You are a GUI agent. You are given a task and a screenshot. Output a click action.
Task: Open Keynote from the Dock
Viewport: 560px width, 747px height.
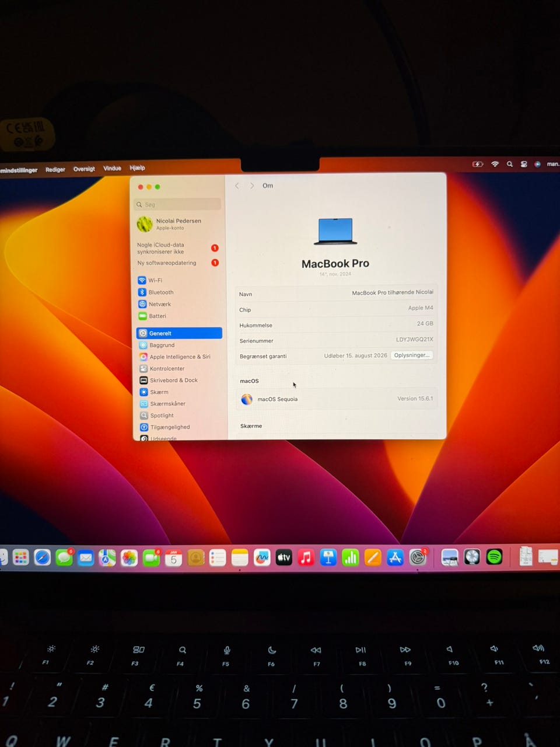pos(328,558)
